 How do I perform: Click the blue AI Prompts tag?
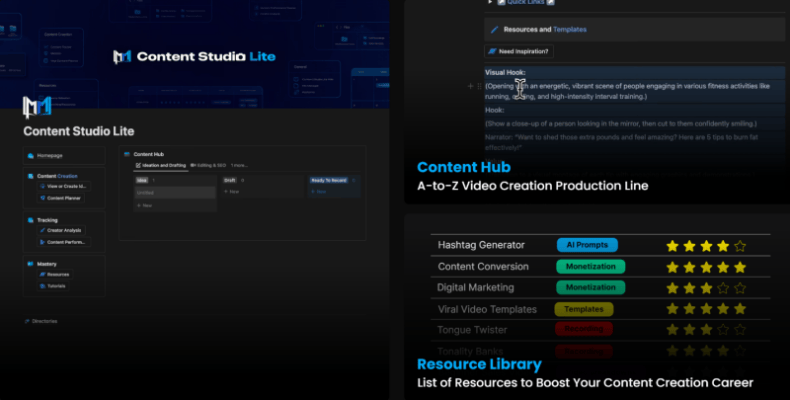click(x=587, y=245)
